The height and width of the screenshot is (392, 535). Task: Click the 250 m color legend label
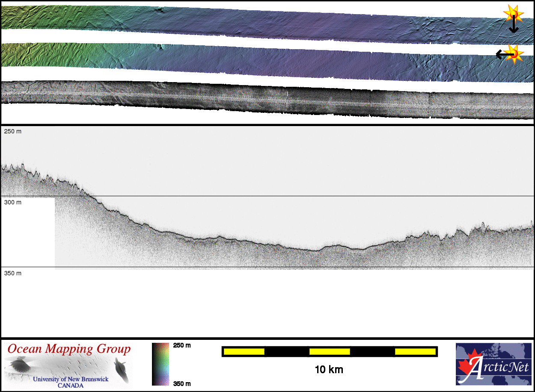click(182, 345)
